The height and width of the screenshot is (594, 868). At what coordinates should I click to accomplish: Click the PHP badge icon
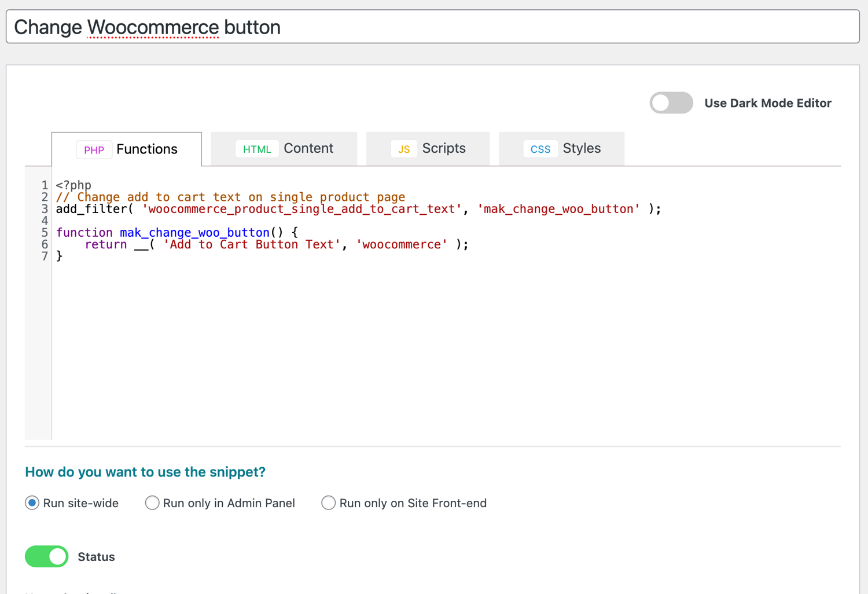pos(94,150)
